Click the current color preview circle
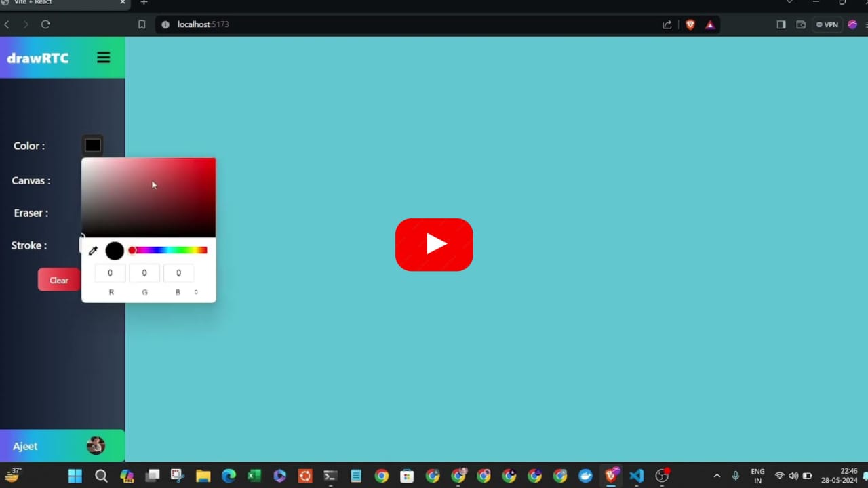This screenshot has height=488, width=868. coord(115,251)
